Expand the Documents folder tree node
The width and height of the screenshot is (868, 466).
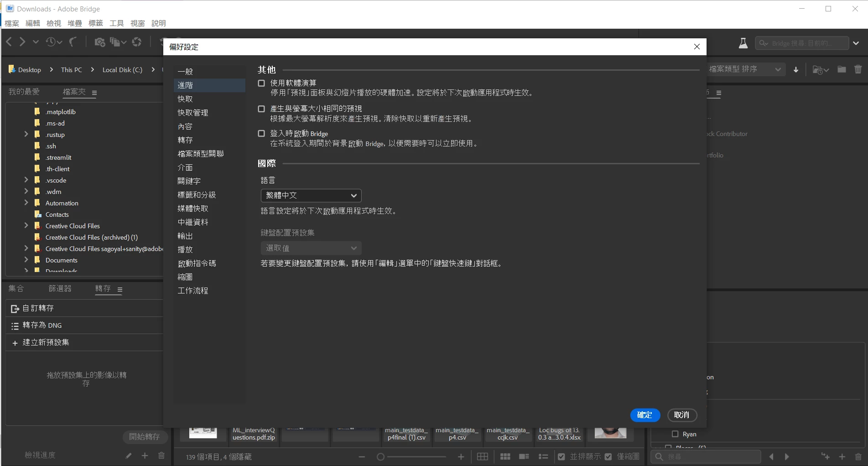[26, 260]
